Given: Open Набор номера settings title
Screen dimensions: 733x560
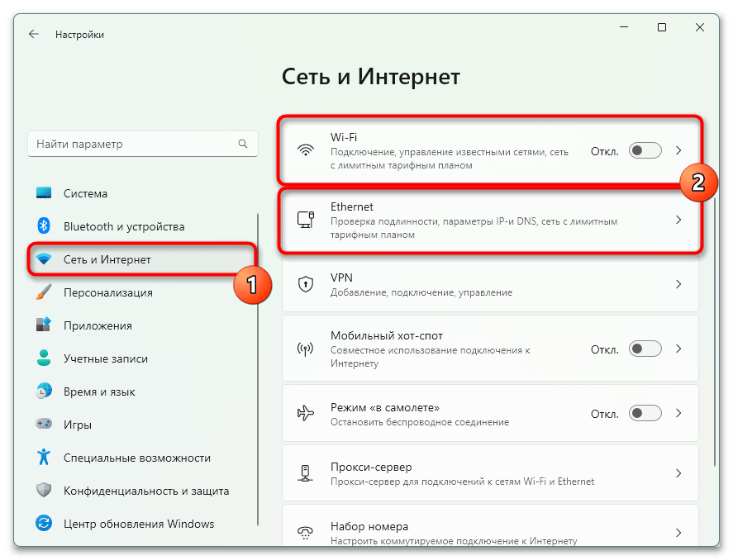Looking at the screenshot, I should (x=369, y=526).
